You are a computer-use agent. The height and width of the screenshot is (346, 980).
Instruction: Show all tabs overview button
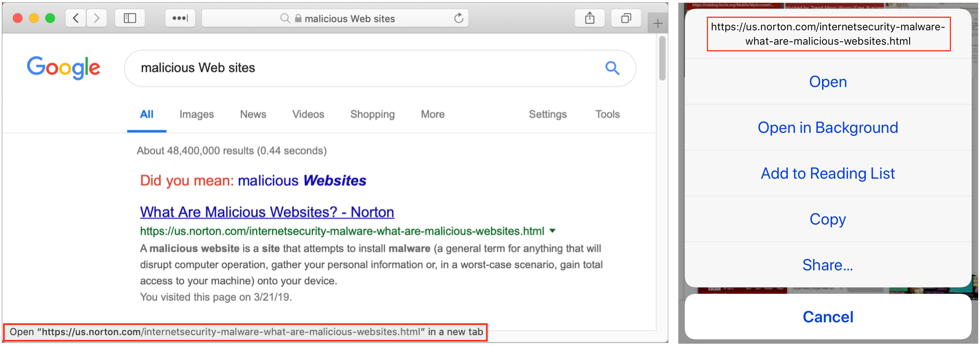(x=626, y=18)
